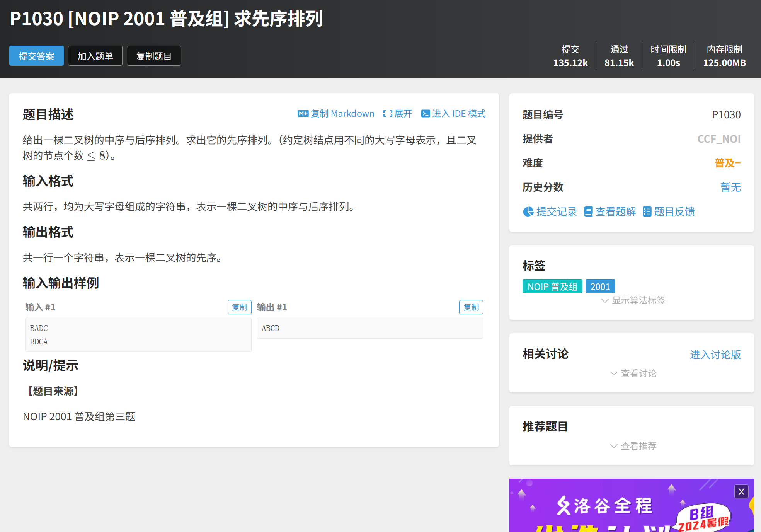
Task: Click the CCF_NOI provider name
Action: click(718, 139)
